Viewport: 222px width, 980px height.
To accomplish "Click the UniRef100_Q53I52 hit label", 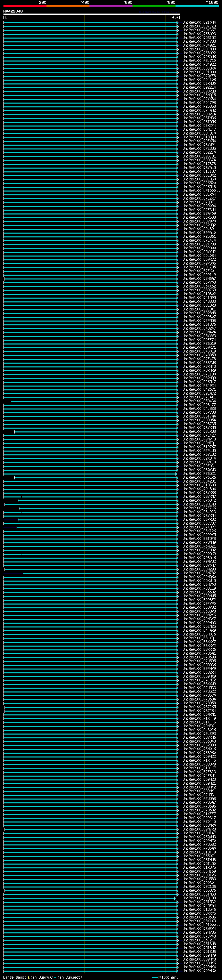I will (x=199, y=38).
